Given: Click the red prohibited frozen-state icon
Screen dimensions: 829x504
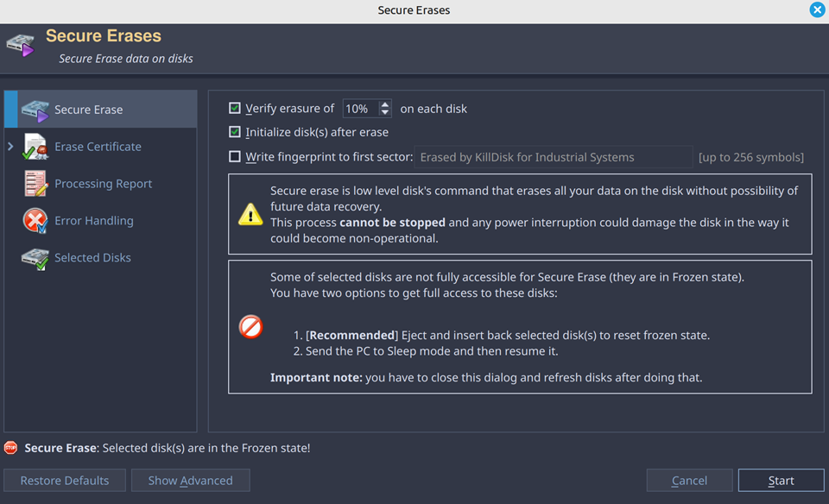Looking at the screenshot, I should (x=250, y=327).
